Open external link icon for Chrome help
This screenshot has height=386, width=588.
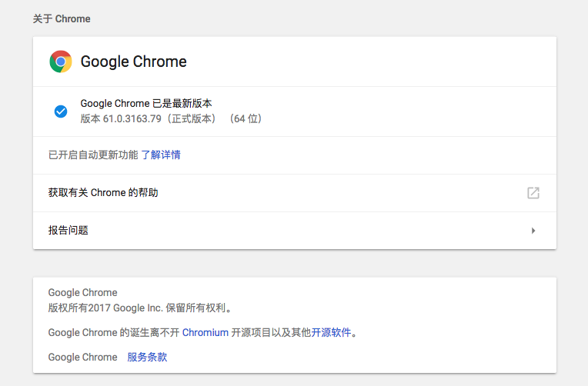coord(533,193)
